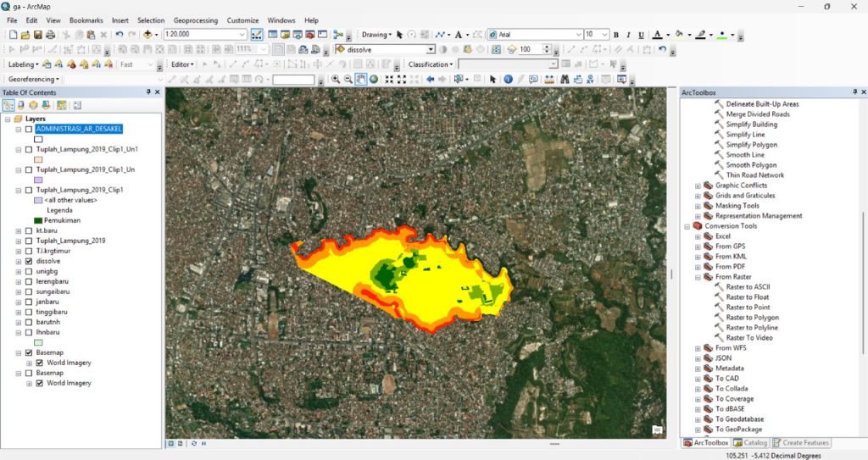Enable the kt.baru layer checkbox
868x460 pixels.
[x=29, y=230]
